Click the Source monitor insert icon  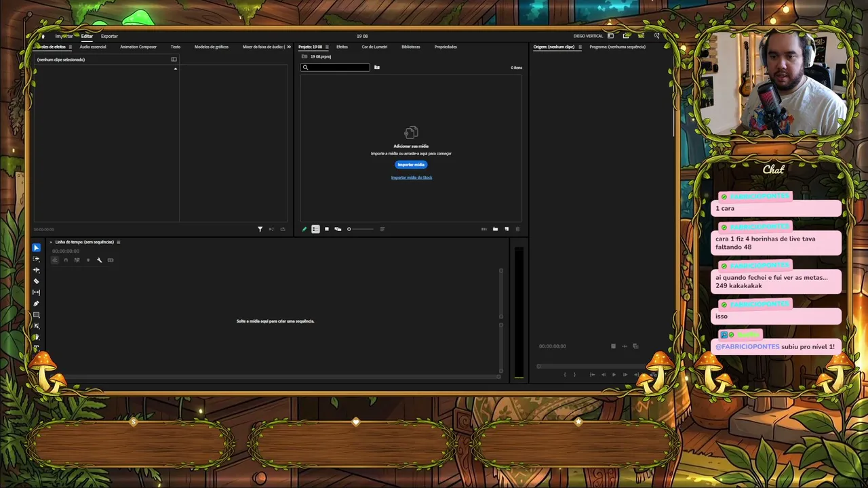[x=653, y=374]
